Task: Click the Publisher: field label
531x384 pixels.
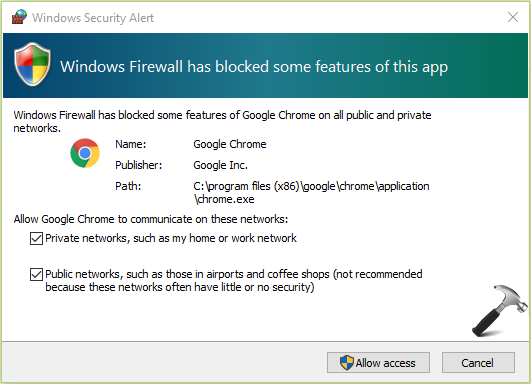Action: (x=139, y=165)
